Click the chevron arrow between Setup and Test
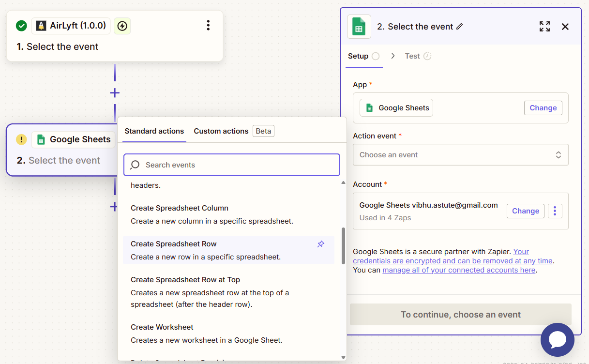The image size is (589, 364). pyautogui.click(x=393, y=56)
